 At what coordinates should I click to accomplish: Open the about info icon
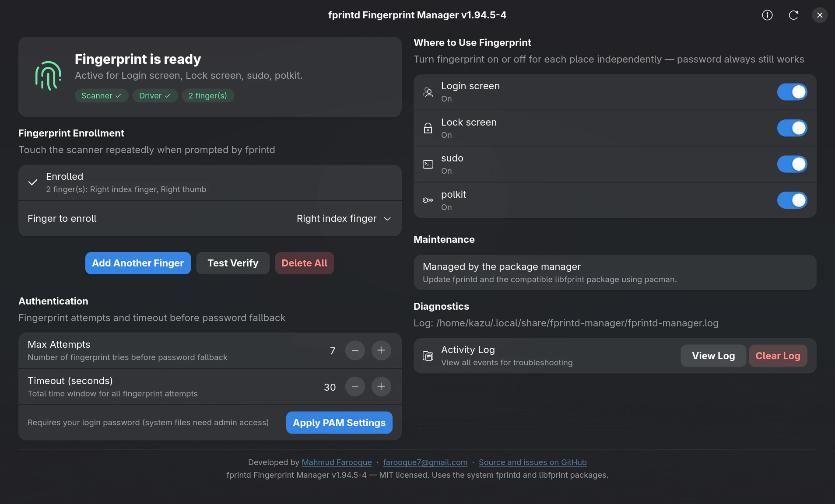tap(767, 15)
